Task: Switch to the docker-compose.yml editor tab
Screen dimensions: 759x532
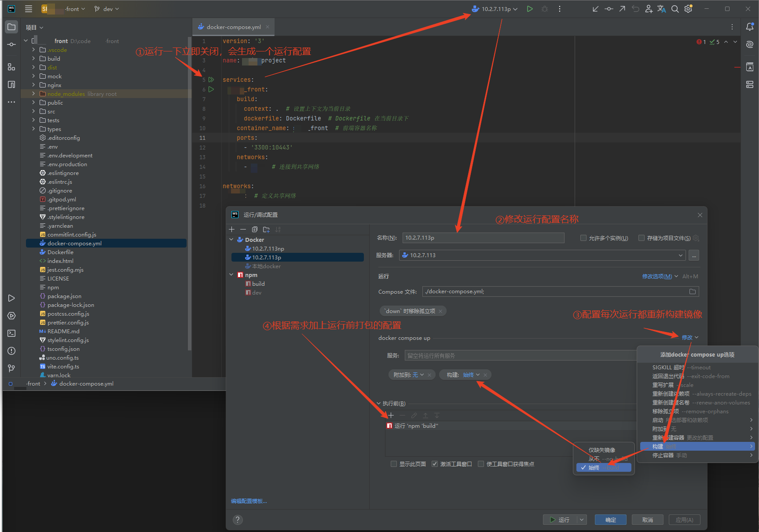Action: [x=233, y=27]
